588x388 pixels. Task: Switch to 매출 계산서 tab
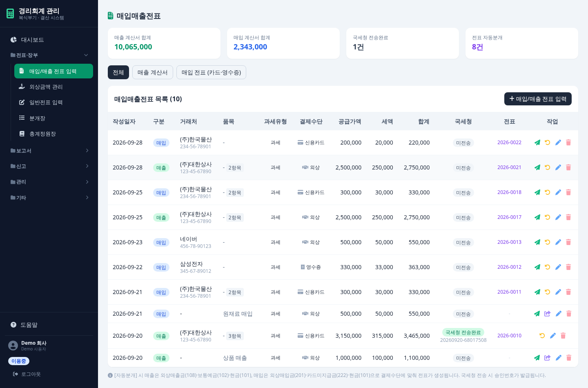tap(153, 72)
